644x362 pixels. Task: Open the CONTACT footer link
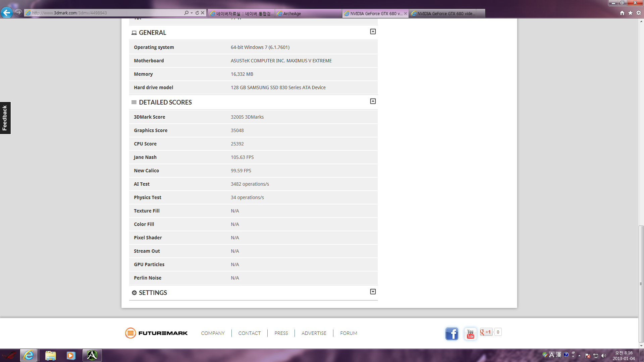pyautogui.click(x=249, y=333)
